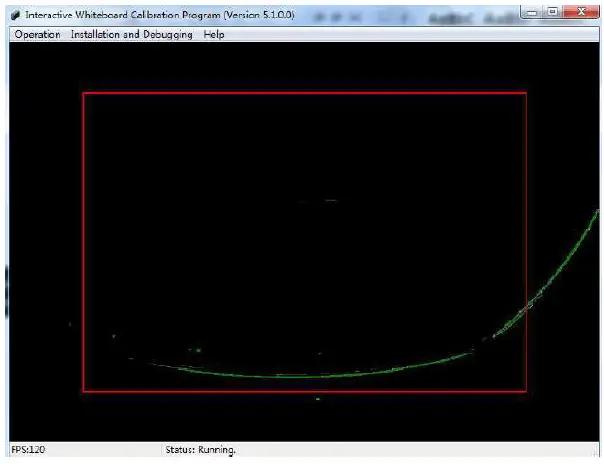The width and height of the screenshot is (604, 464).
Task: Click the FPS:120 status text
Action: point(28,449)
